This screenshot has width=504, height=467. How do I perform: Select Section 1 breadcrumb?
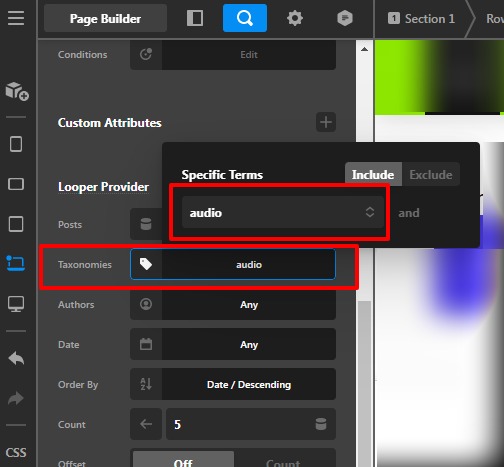pyautogui.click(x=421, y=19)
